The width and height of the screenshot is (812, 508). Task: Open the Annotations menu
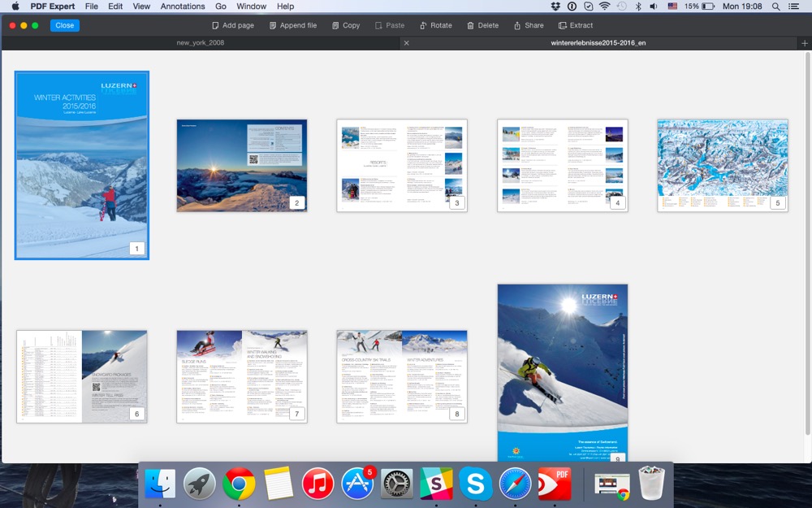[183, 7]
